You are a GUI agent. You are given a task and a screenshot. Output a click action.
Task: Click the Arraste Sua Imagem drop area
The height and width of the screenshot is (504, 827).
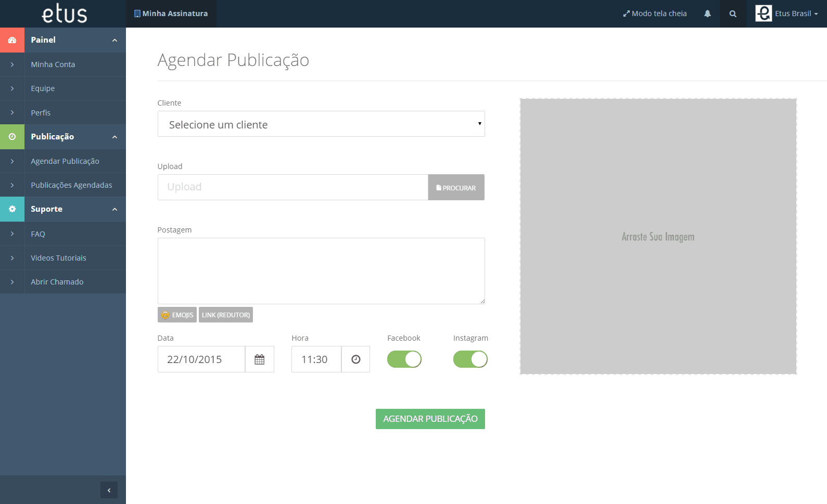pyautogui.click(x=658, y=237)
